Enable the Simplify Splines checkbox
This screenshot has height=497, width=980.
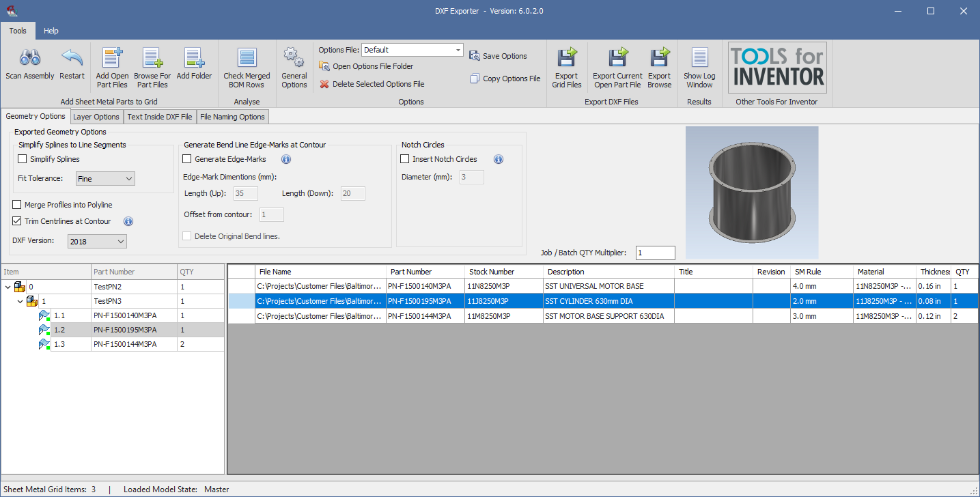tap(23, 159)
